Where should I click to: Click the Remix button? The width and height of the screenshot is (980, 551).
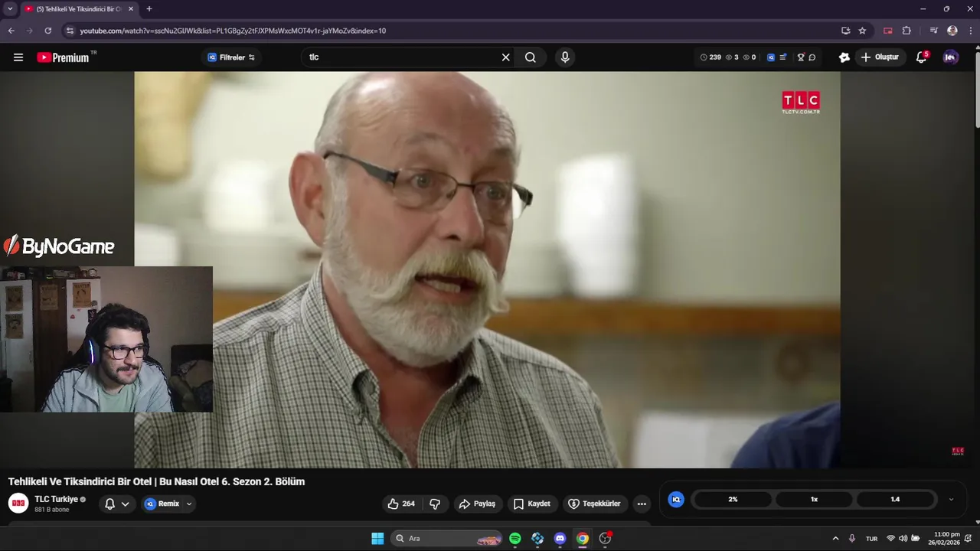point(162,504)
